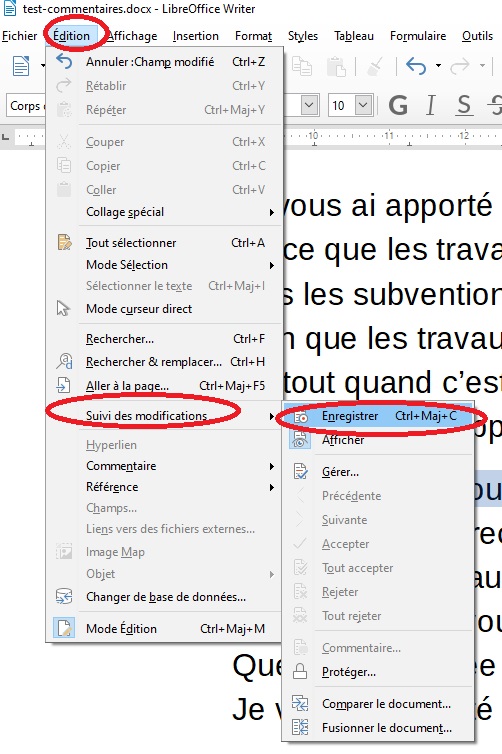Screen dimensions: 502x754
Task: Click the new document icon in toolbar
Action: (21, 66)
